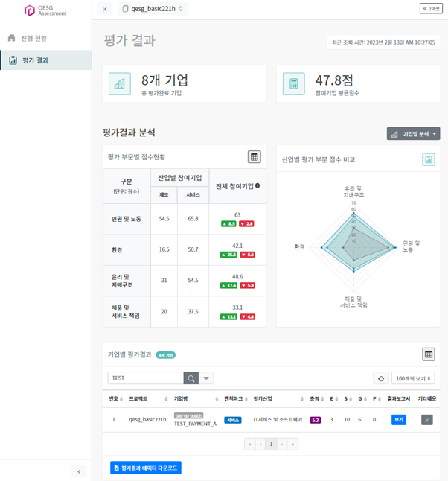Expand the 기업별 분석 dropdown

(x=413, y=134)
